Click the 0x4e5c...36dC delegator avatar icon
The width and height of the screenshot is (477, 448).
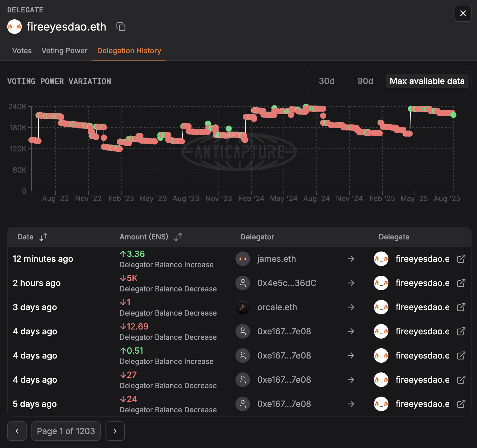(x=242, y=283)
